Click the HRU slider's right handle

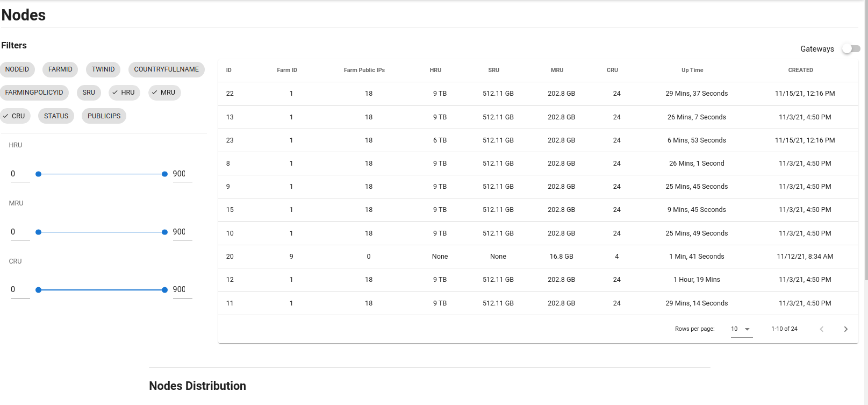pyautogui.click(x=164, y=174)
